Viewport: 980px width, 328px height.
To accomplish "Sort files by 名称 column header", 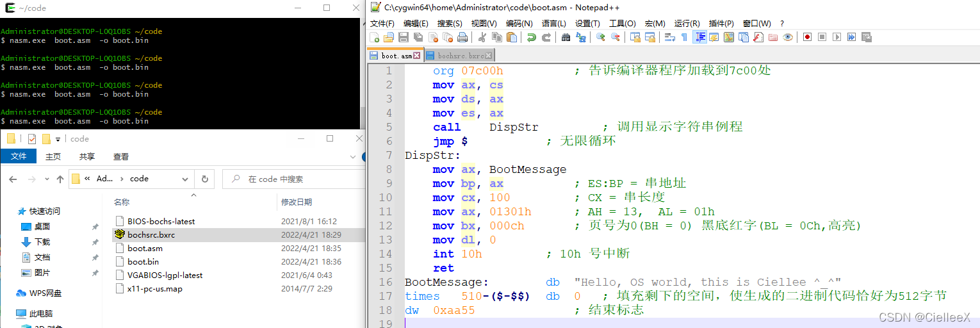I will (x=122, y=202).
